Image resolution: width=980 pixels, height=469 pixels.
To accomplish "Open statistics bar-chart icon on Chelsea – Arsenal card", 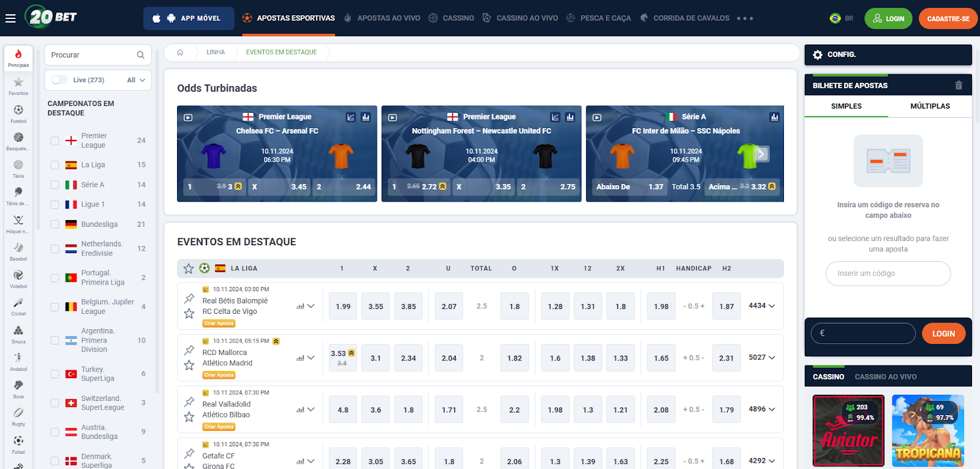I will point(366,117).
